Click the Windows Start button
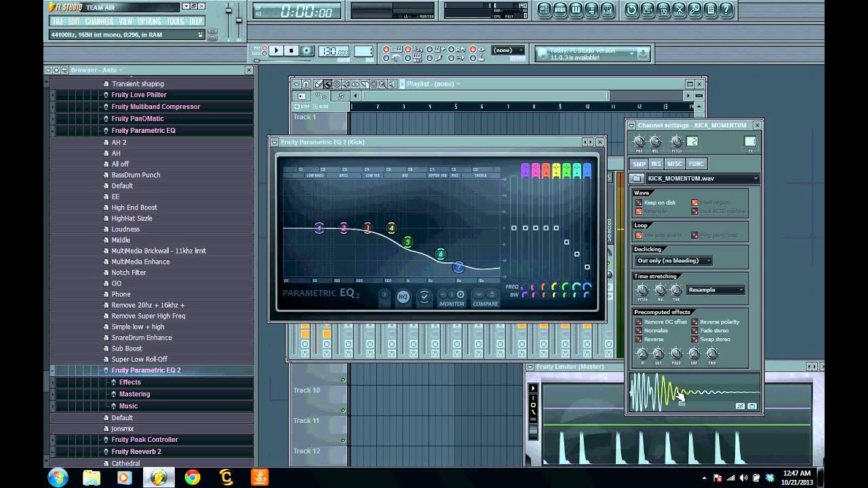 [x=58, y=477]
